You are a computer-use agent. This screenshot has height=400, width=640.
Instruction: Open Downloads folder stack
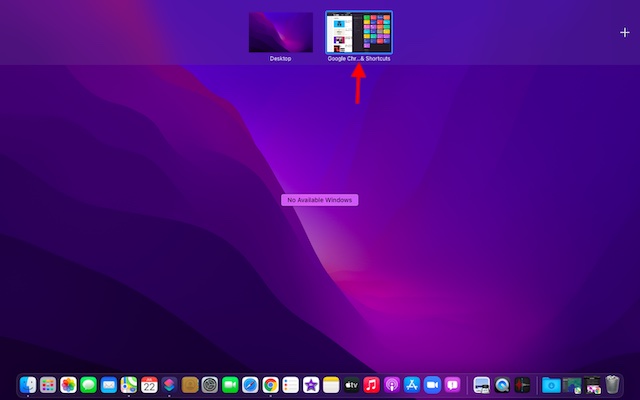[551, 384]
